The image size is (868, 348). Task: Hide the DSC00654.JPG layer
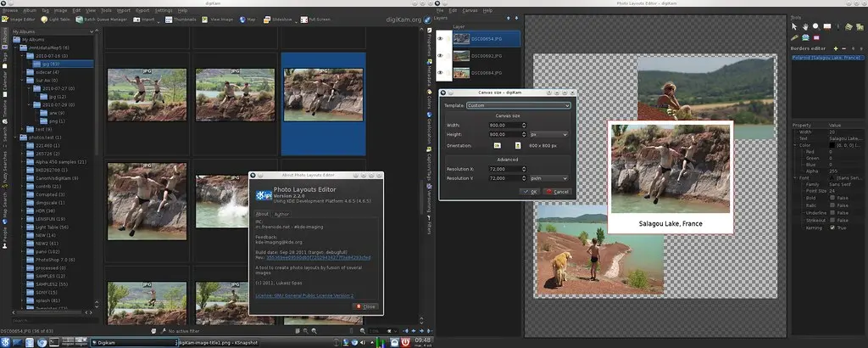point(441,39)
